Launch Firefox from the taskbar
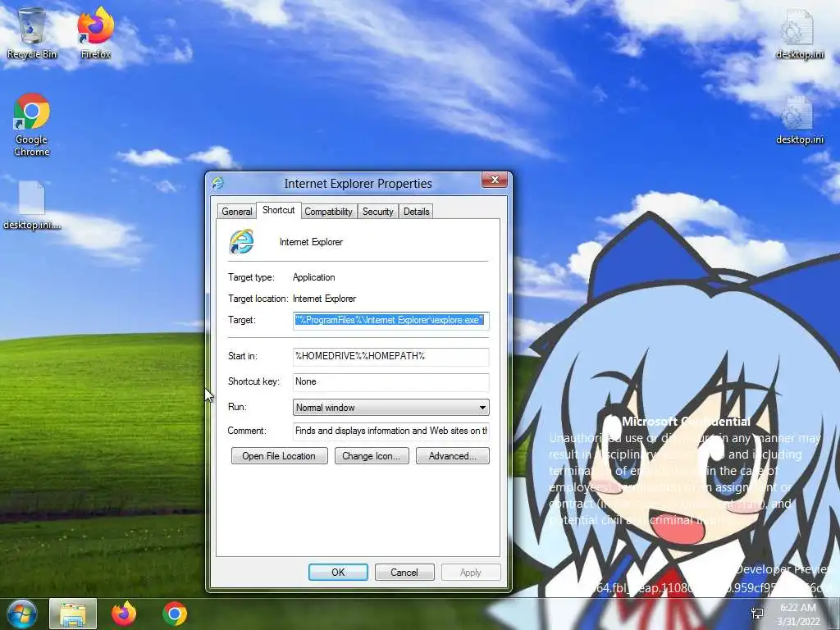The width and height of the screenshot is (840, 630). pos(124,614)
